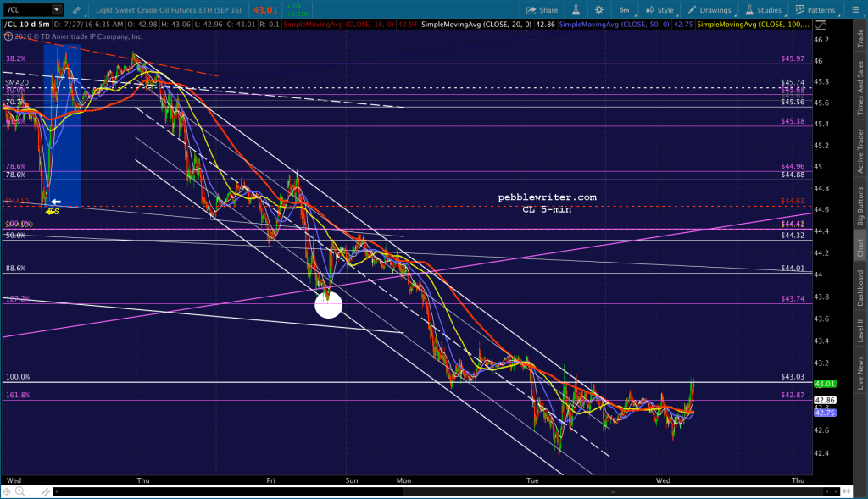
Task: Click the crosshair pan icon at bottom left
Action: coord(7,491)
